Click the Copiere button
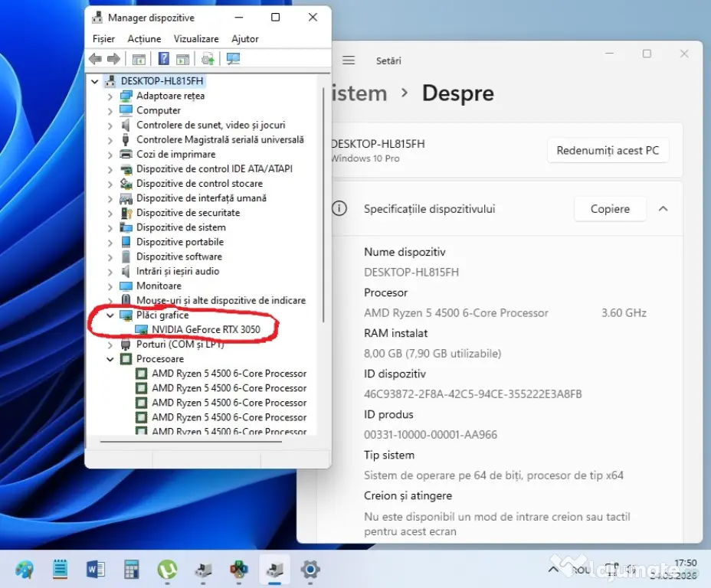 (x=610, y=209)
